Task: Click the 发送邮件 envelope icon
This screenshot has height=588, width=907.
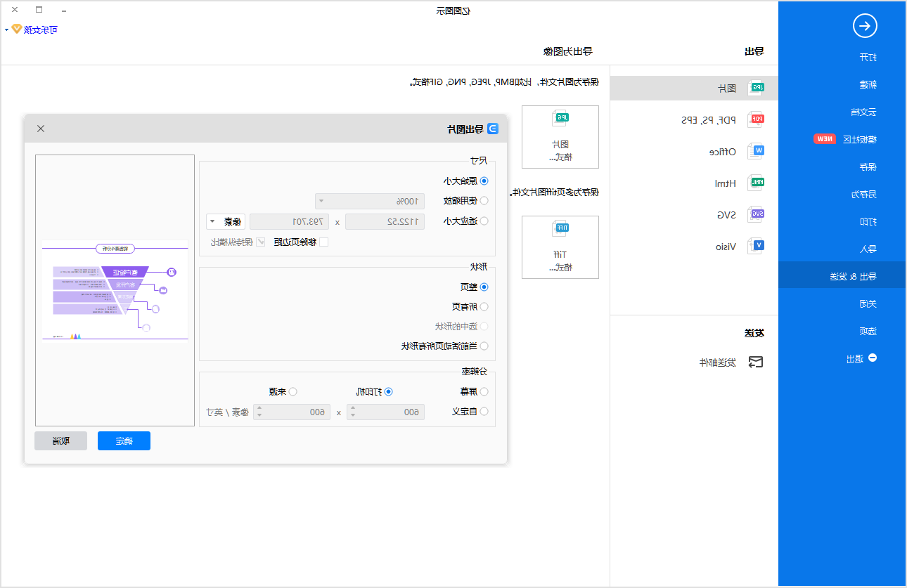Action: (755, 362)
